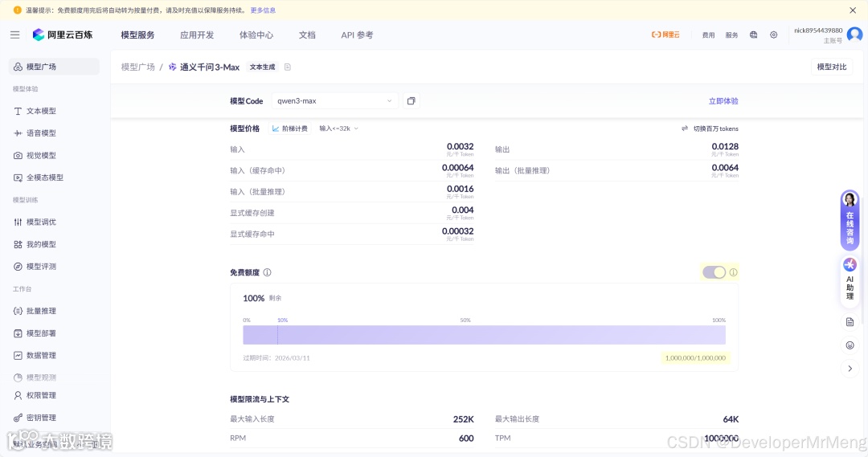This screenshot has height=457, width=868.
Task: Click the 模型评测 sidebar icon
Action: (x=18, y=267)
